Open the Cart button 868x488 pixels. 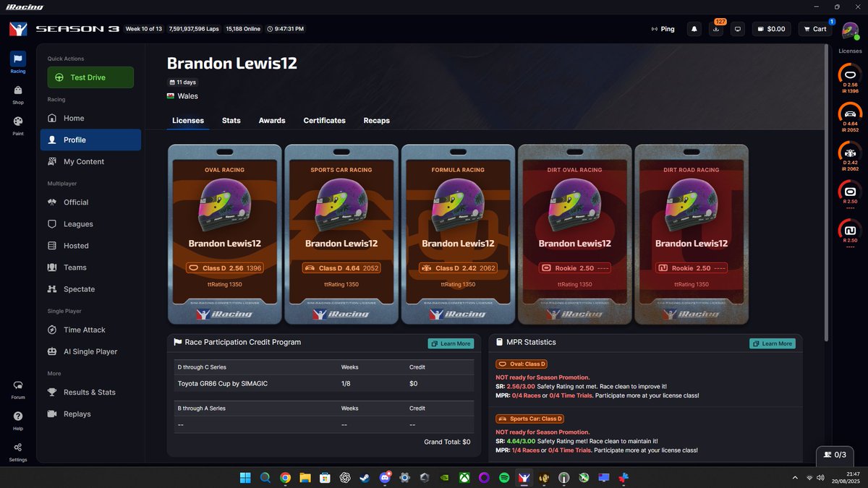[814, 29]
